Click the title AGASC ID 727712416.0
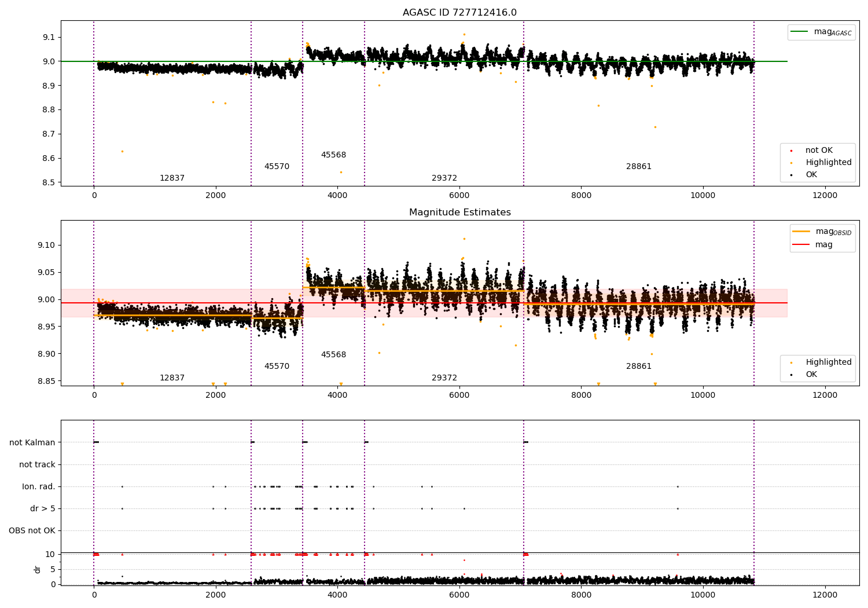Image resolution: width=868 pixels, height=608 pixels. (459, 13)
